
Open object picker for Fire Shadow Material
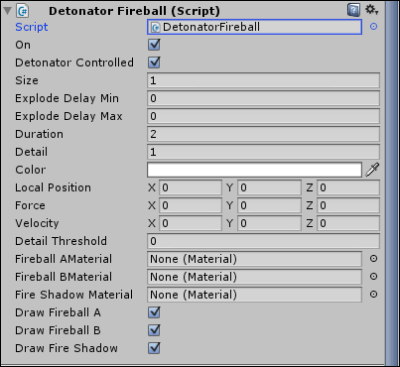point(373,294)
